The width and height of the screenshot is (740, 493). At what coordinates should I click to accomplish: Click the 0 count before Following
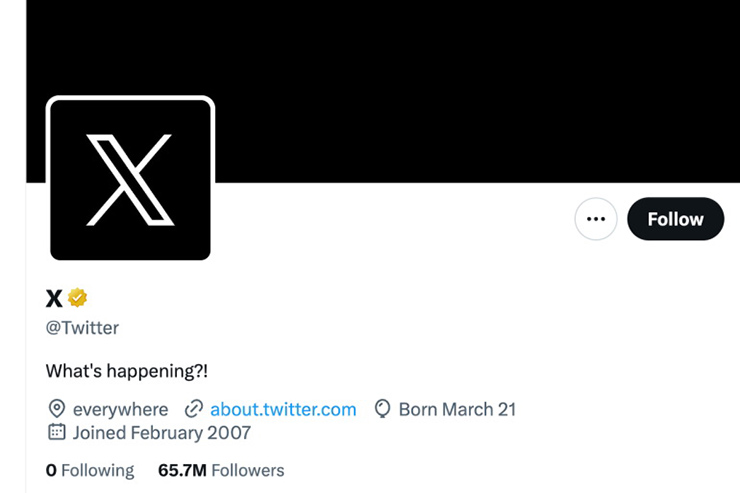51,470
